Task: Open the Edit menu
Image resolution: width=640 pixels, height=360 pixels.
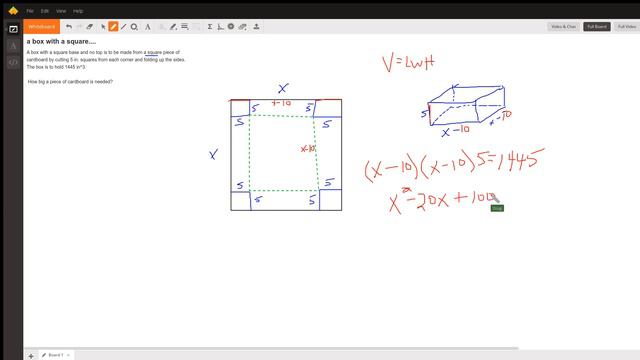Action: (44, 11)
